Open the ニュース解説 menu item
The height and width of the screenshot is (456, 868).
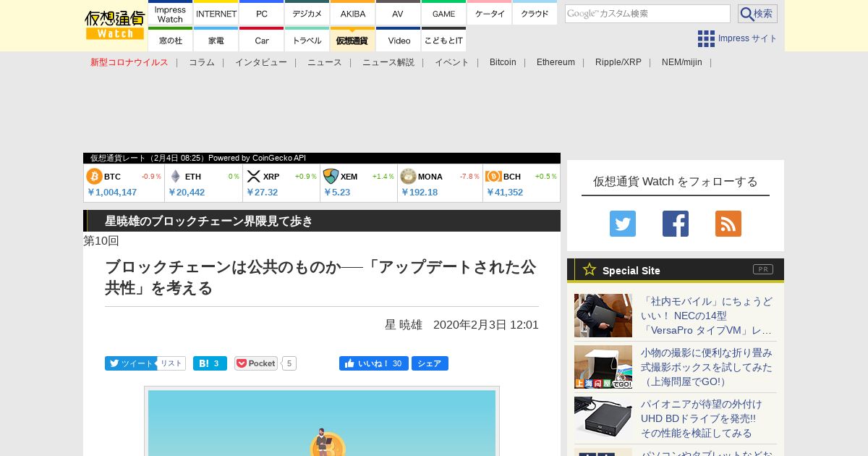coord(388,62)
